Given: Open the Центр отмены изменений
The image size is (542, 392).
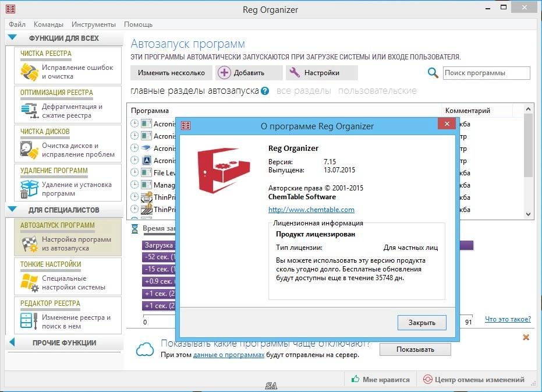Looking at the screenshot, I should click(474, 380).
